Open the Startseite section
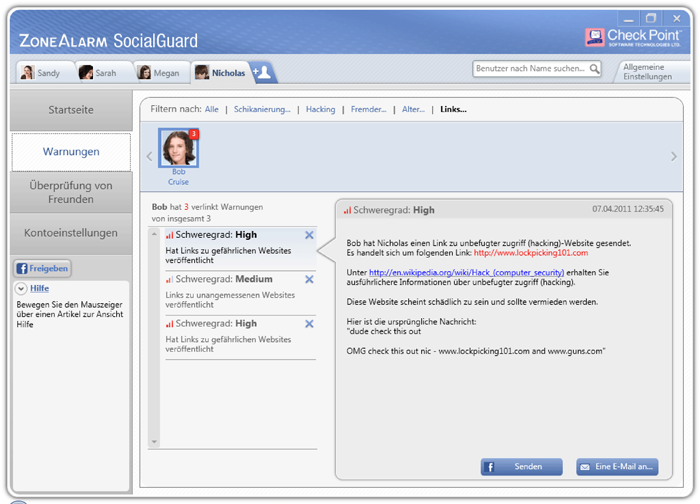Screen dimensions: 700x504 tap(71, 110)
